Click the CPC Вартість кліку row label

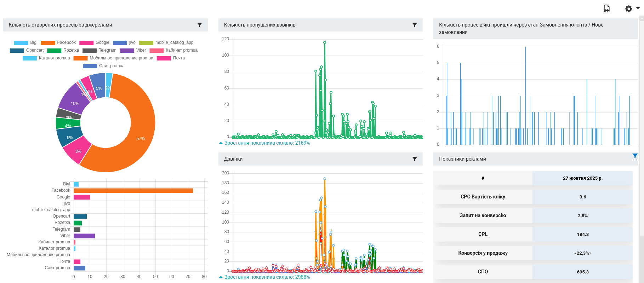[483, 197]
